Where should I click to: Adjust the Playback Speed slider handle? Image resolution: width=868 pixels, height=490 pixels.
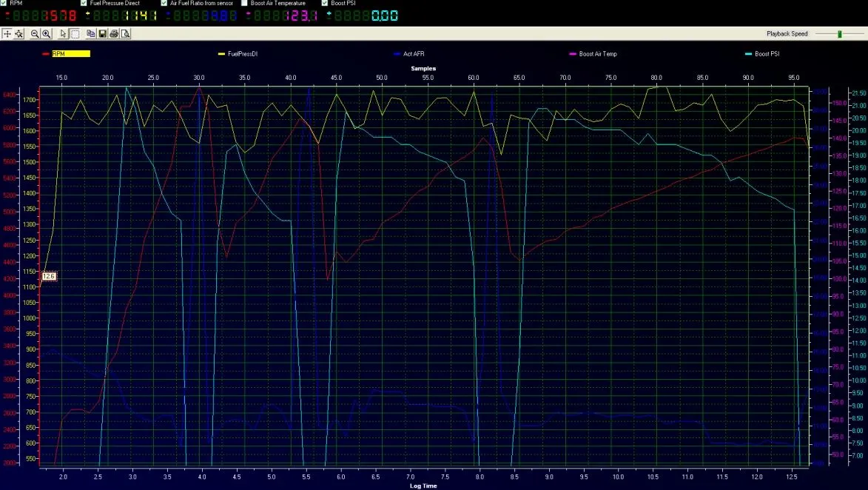[839, 34]
